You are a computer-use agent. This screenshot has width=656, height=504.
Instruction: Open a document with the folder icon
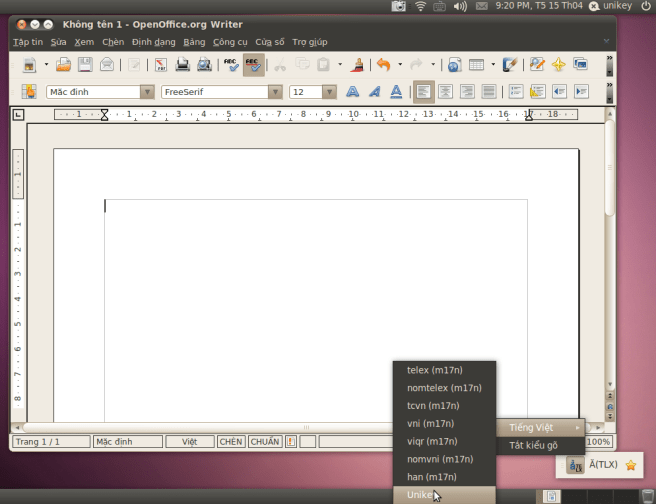pyautogui.click(x=62, y=65)
